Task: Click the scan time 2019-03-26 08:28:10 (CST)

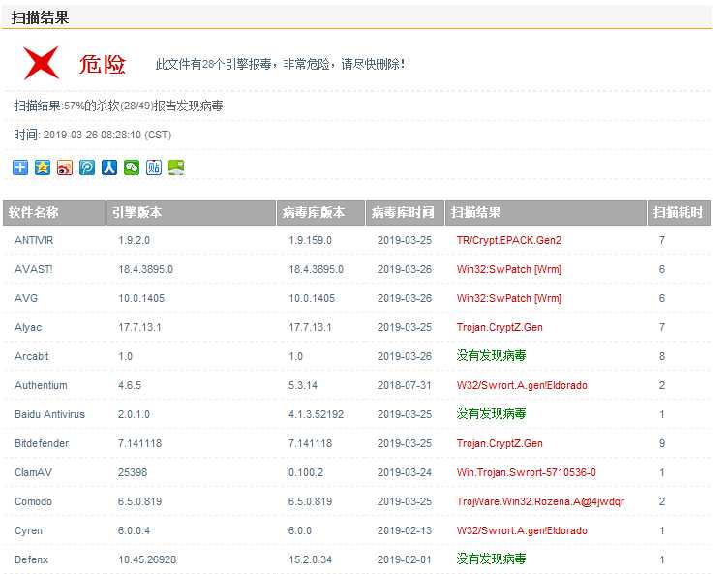Action: coord(107,135)
